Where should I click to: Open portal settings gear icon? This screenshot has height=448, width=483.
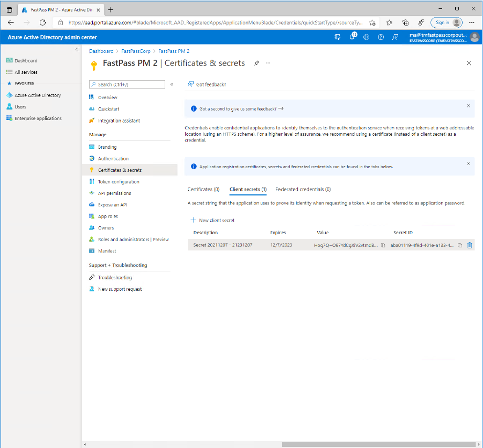point(366,37)
